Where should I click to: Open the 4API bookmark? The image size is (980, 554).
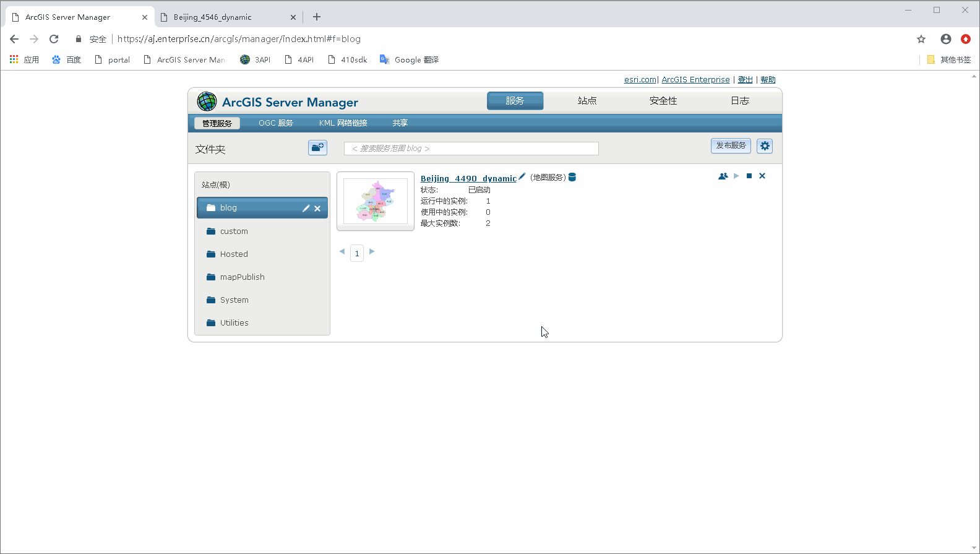(299, 59)
